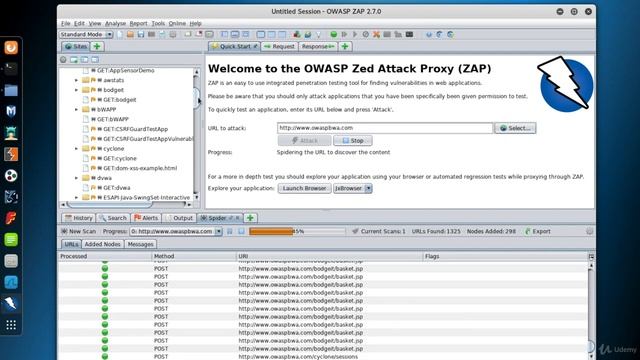Screen dimensions: 640x360
Task: Click the URL to attack input field
Action: click(385, 128)
